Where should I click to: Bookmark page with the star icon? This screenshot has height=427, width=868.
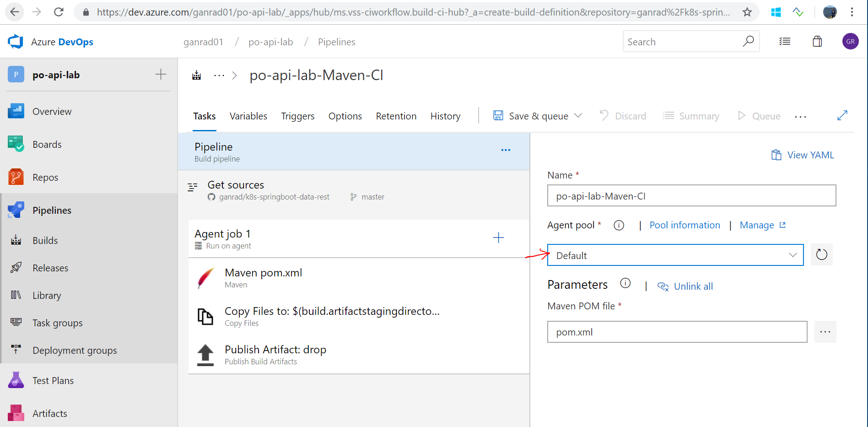coord(747,12)
